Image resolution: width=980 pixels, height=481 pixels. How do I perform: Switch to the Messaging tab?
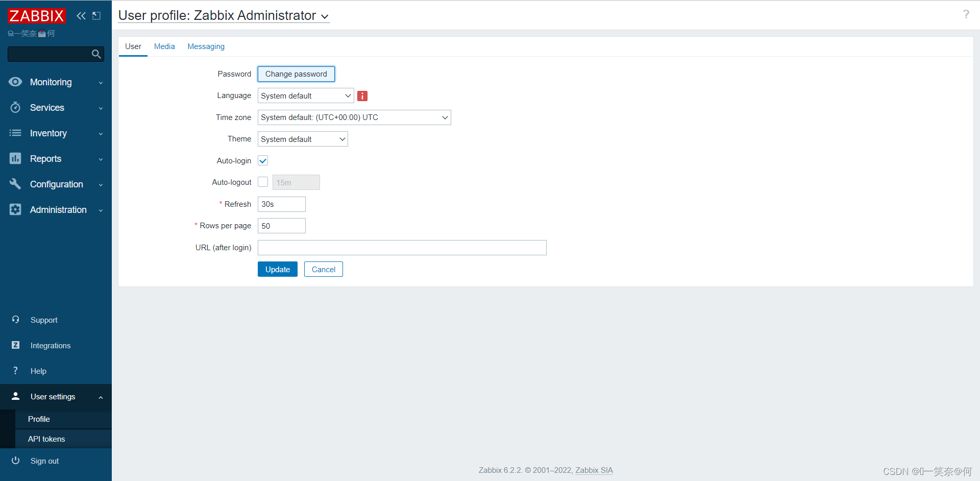point(206,46)
